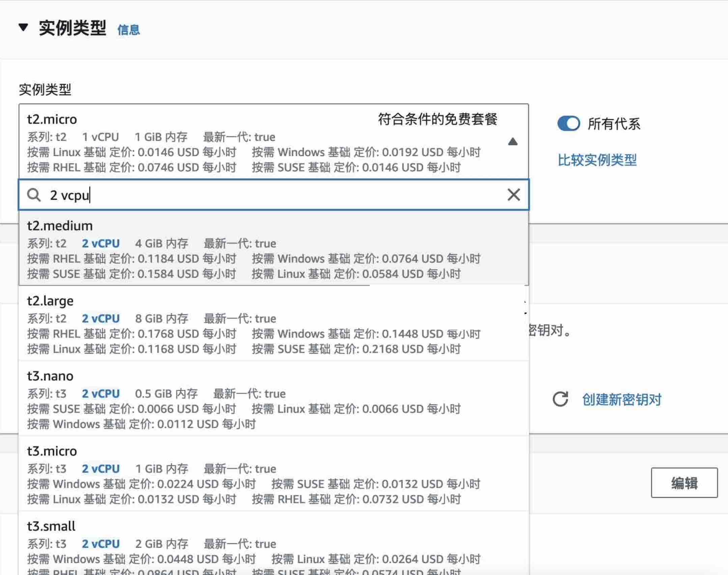Click the 实例类型 field label
The image size is (728, 575).
pyautogui.click(x=45, y=89)
